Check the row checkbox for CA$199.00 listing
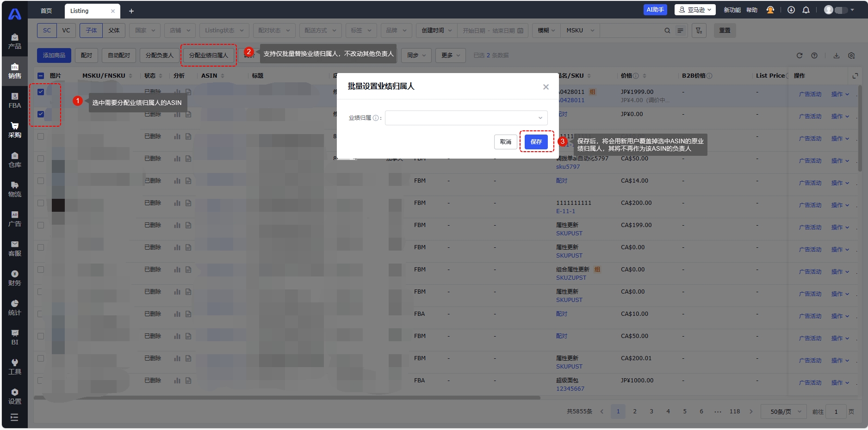Viewport: 868px width, 430px height. click(41, 225)
